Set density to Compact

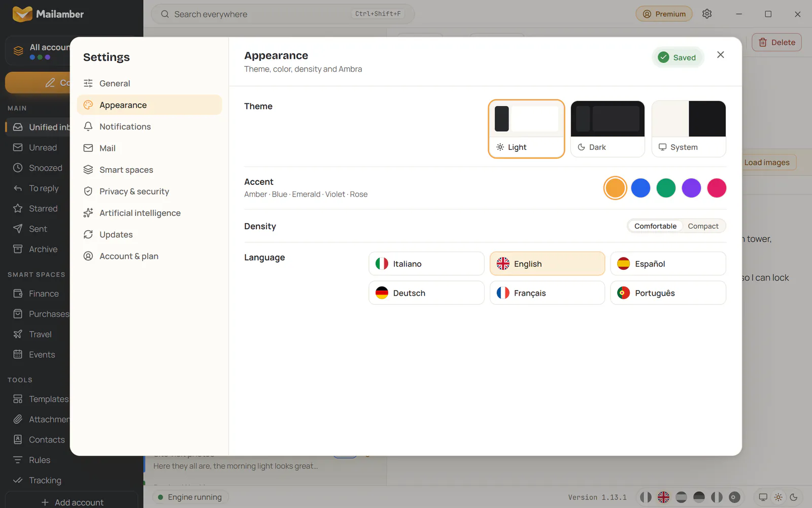(703, 226)
